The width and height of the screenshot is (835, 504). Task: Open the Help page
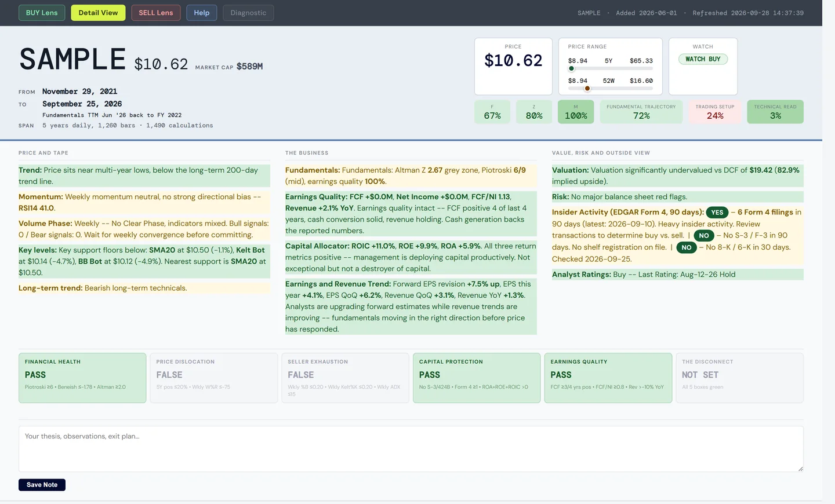click(202, 13)
